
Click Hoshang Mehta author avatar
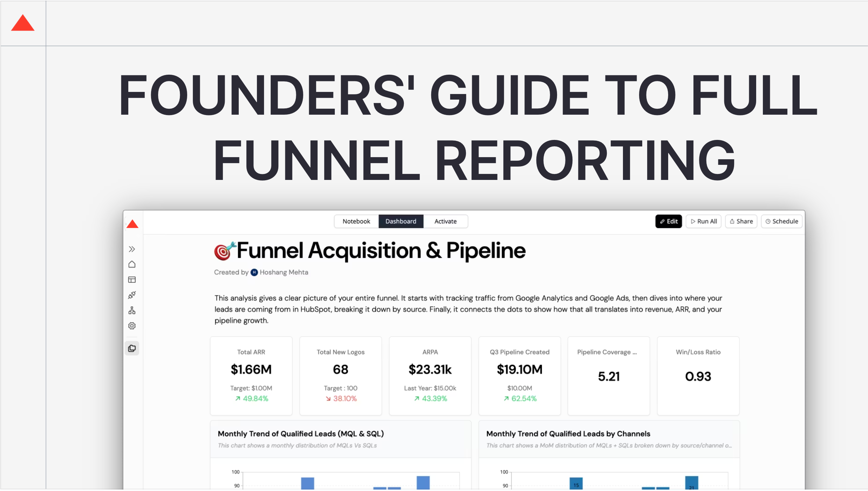pos(254,273)
